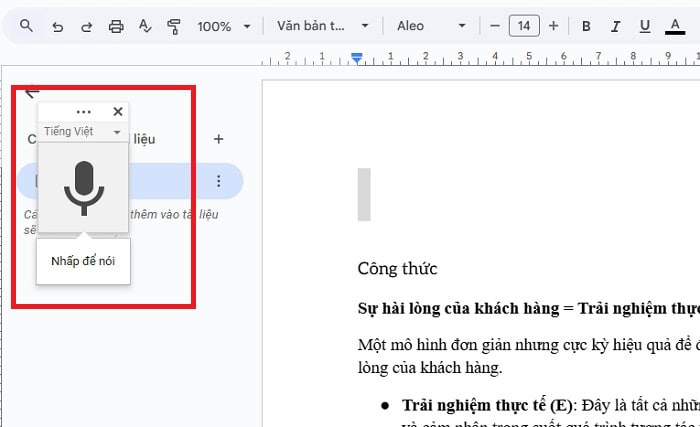Click the font size input box
Screen dimensions: 700x427
point(524,26)
